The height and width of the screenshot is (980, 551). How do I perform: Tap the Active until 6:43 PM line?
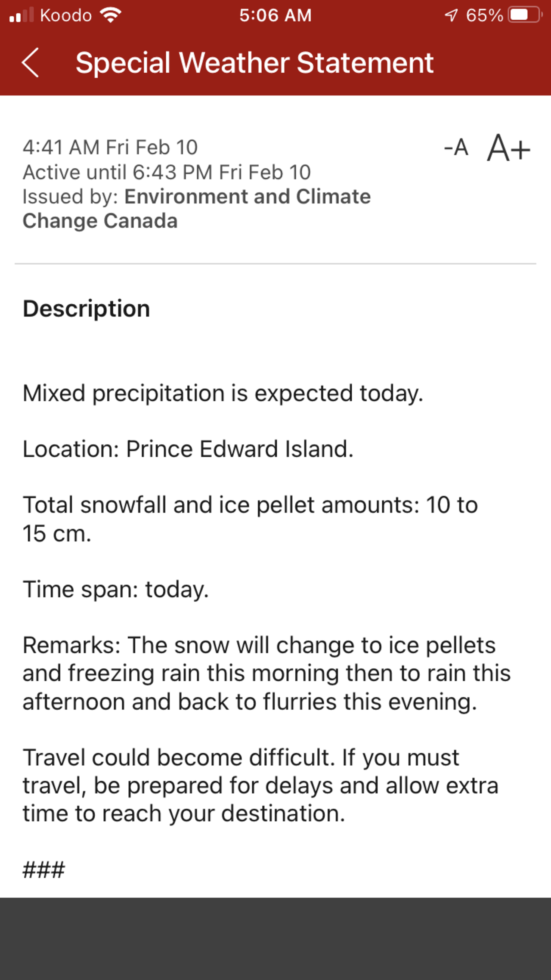[x=167, y=172]
